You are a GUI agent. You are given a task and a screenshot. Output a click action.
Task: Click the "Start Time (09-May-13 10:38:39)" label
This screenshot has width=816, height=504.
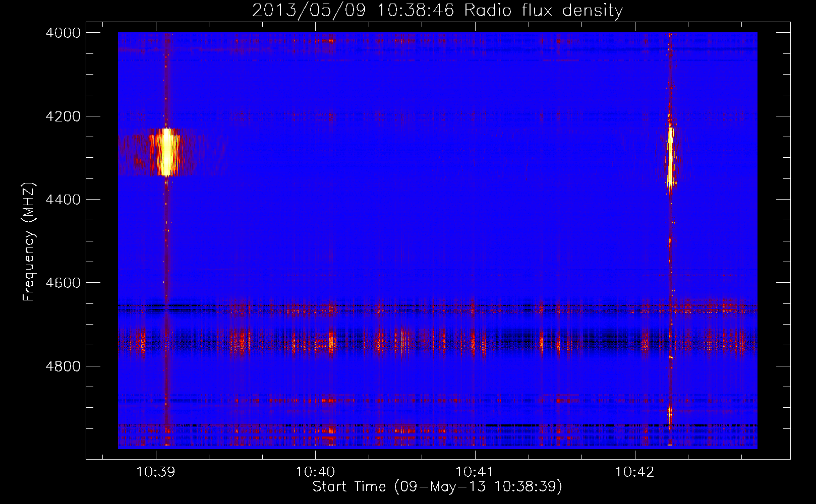point(437,487)
